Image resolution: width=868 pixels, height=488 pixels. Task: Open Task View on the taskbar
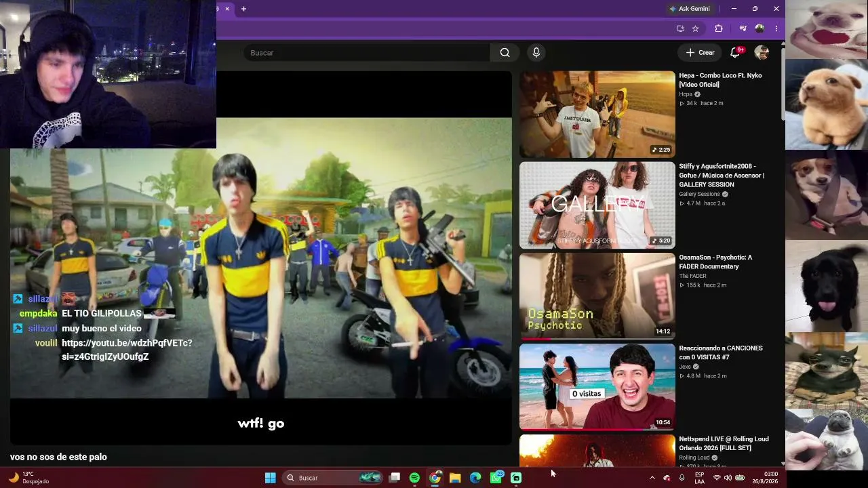[x=395, y=478]
